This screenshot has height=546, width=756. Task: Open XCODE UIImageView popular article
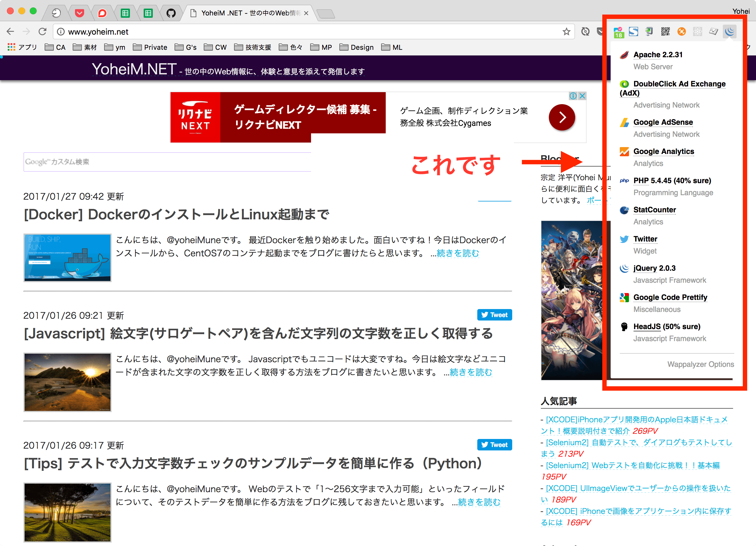[x=636, y=494]
